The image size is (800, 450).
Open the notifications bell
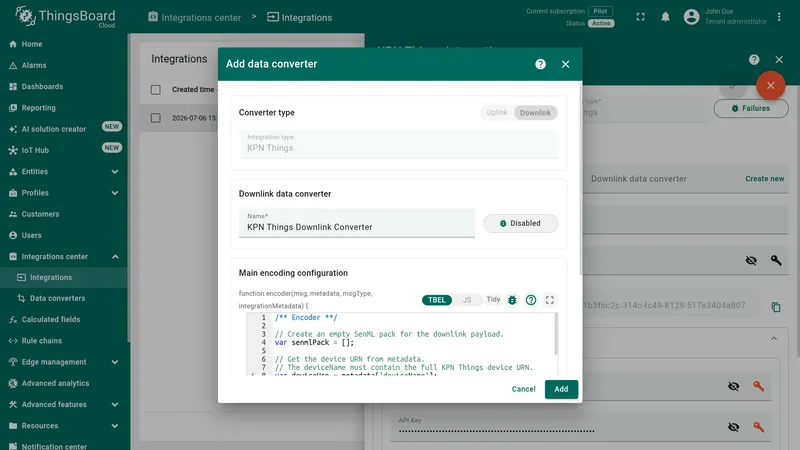(665, 17)
